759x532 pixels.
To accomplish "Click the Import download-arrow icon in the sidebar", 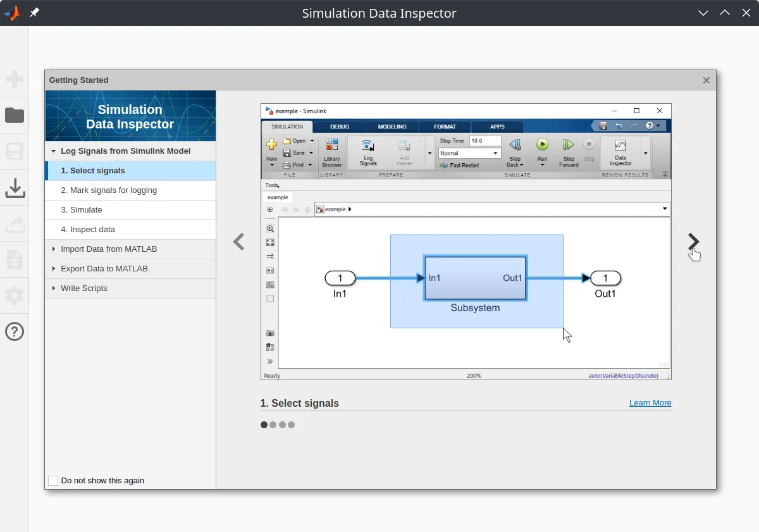I will pyautogui.click(x=15, y=187).
